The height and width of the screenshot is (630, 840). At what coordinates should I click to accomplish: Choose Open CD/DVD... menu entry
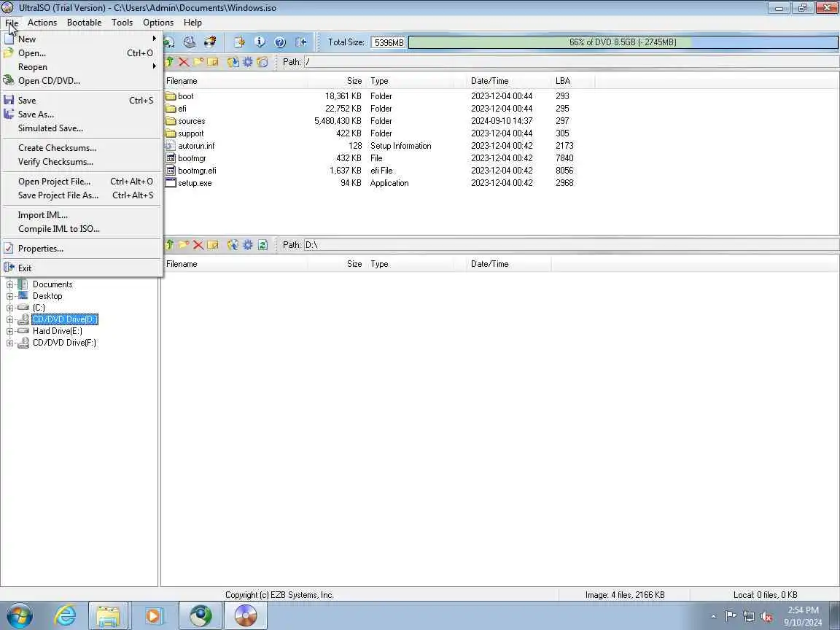[x=82, y=81]
